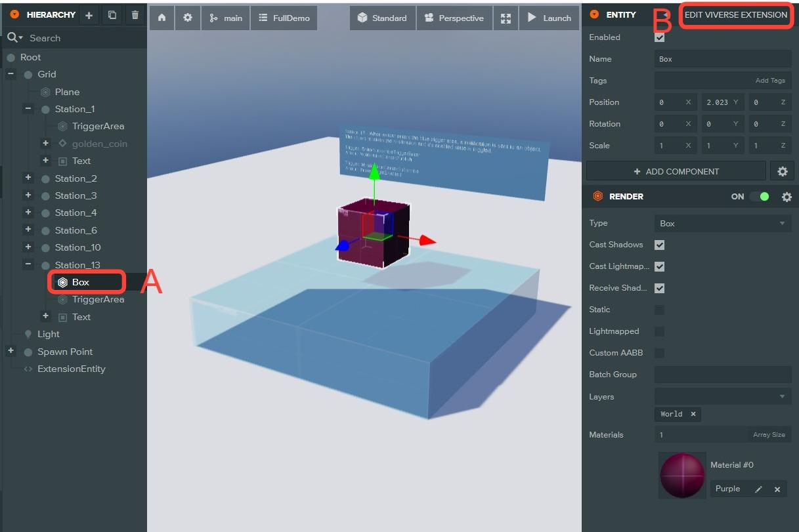Image resolution: width=799 pixels, height=532 pixels.
Task: Open the Perspective camera menu
Action: [x=454, y=18]
